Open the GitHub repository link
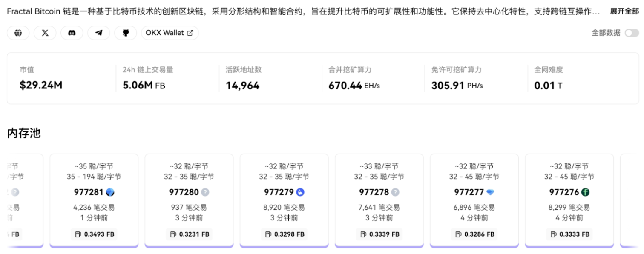The width and height of the screenshot is (644, 254). point(126,33)
